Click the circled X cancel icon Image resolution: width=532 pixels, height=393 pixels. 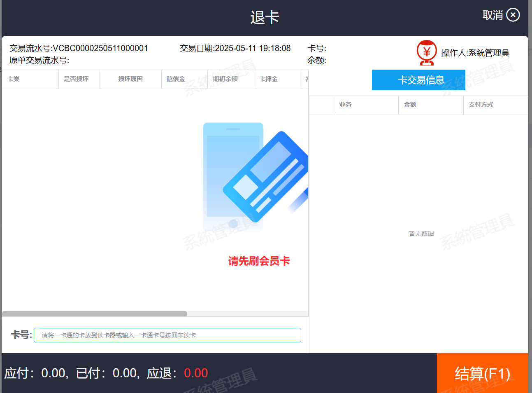(513, 15)
